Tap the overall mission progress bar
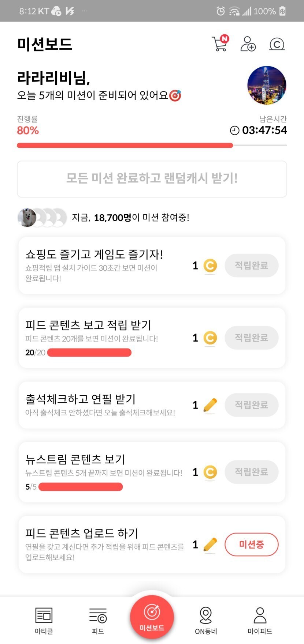Screen dimensions: 304x644 [x=152, y=146]
